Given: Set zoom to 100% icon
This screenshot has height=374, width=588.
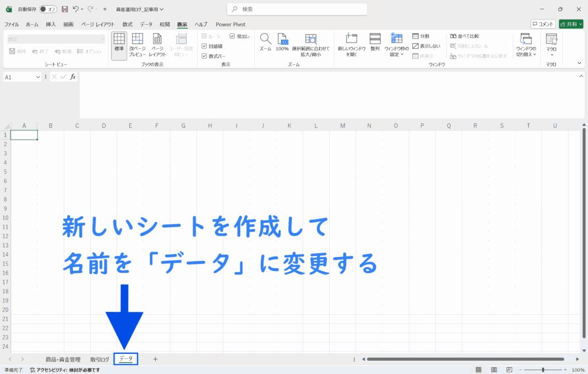Looking at the screenshot, I should (x=282, y=40).
